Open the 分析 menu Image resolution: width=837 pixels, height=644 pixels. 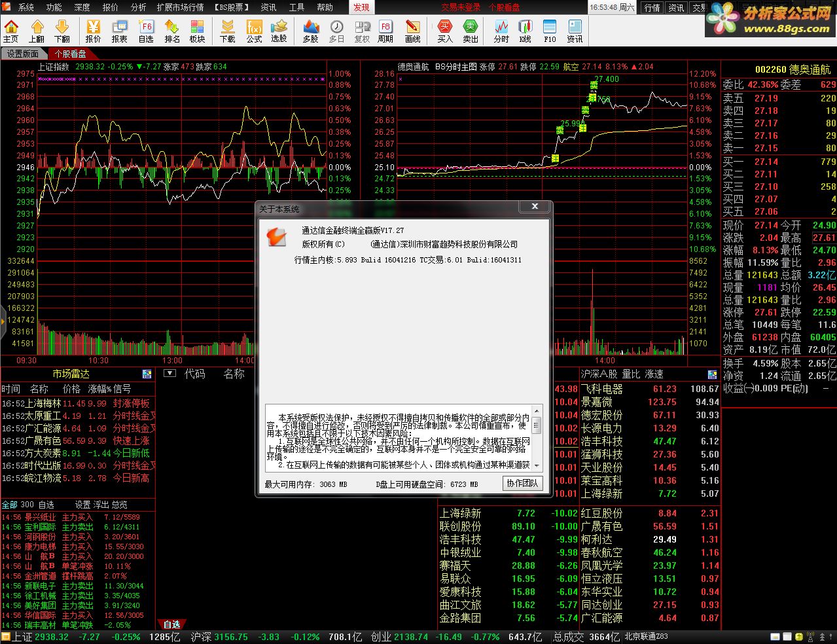pos(139,7)
